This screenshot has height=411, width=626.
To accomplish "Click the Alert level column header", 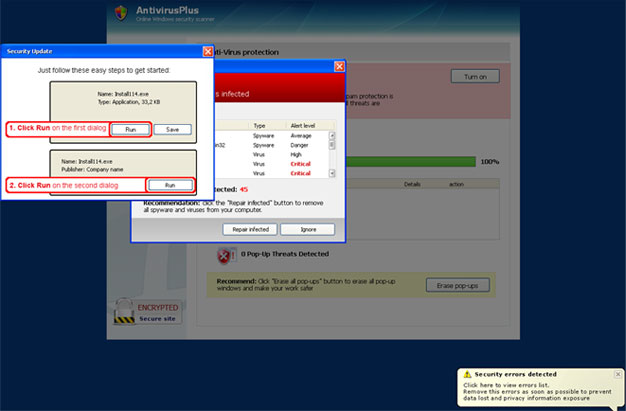I will pos(303,126).
